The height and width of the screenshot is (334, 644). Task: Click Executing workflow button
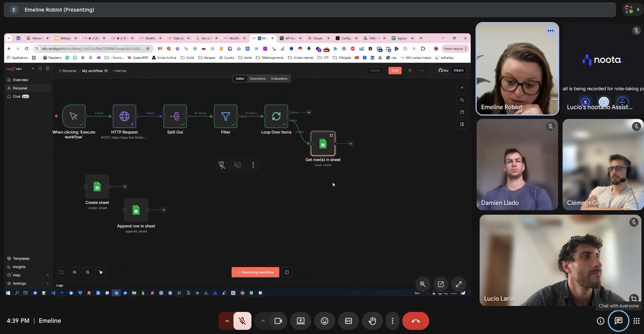pyautogui.click(x=255, y=272)
